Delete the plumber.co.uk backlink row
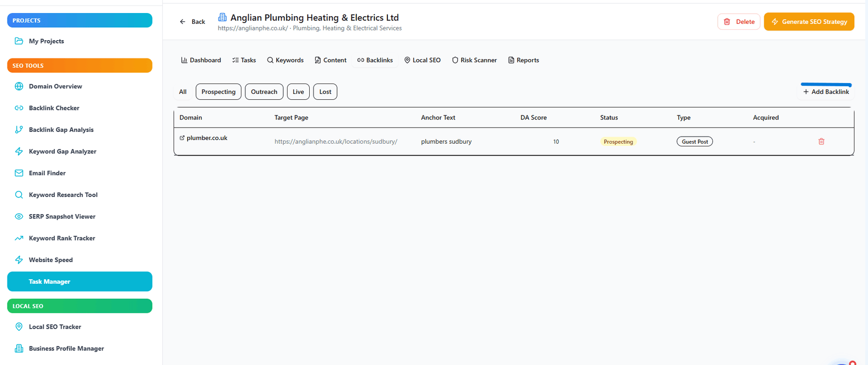Screen dimensions: 868x365 tap(821, 142)
